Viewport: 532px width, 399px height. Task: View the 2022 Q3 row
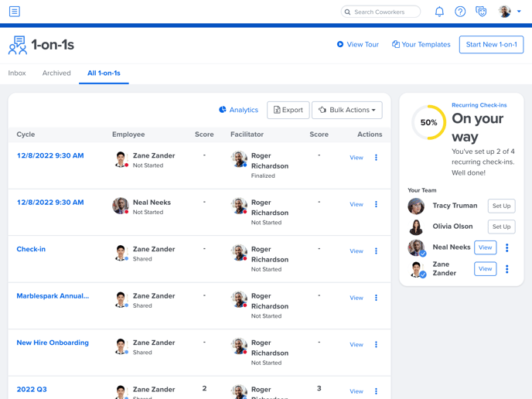tap(356, 391)
